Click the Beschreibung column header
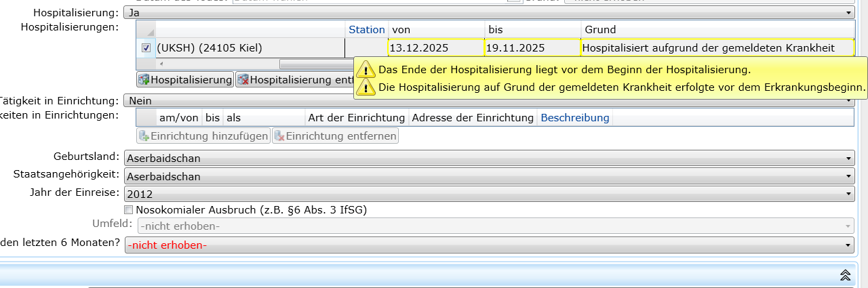Viewport: 868px width, 288px height. point(574,118)
